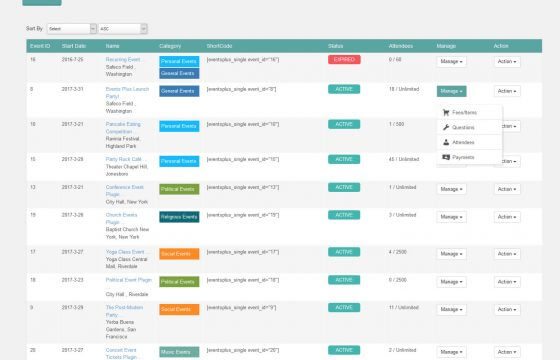Click the 2016-7-25 start date cell
This screenshot has height=360, width=560.
(x=72, y=59)
